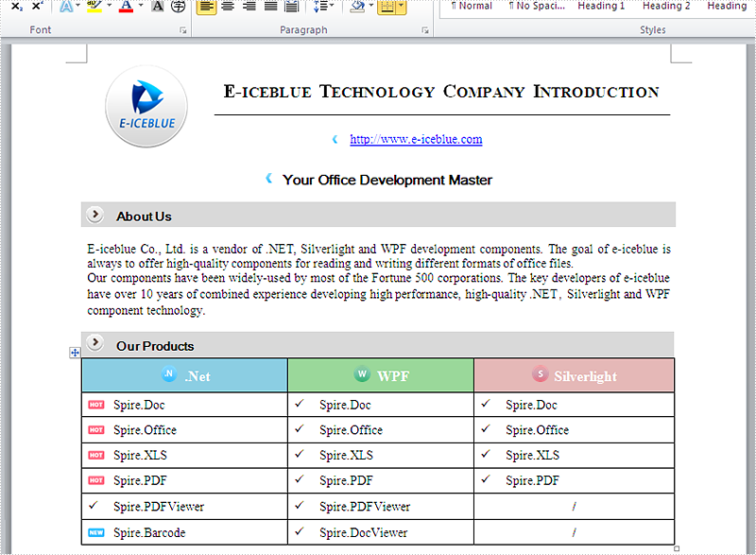The width and height of the screenshot is (756, 555).
Task: Toggle superscript formatting
Action: pos(37,7)
